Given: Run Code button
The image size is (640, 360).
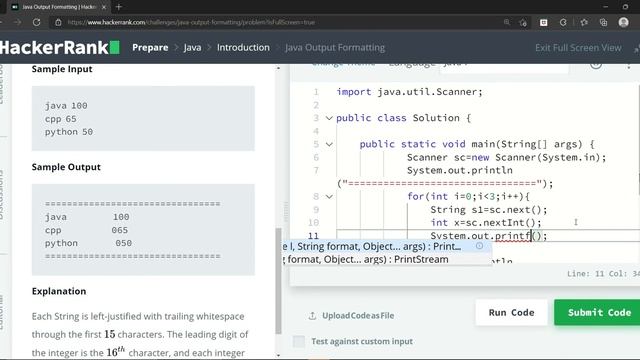Looking at the screenshot, I should (x=511, y=312).
